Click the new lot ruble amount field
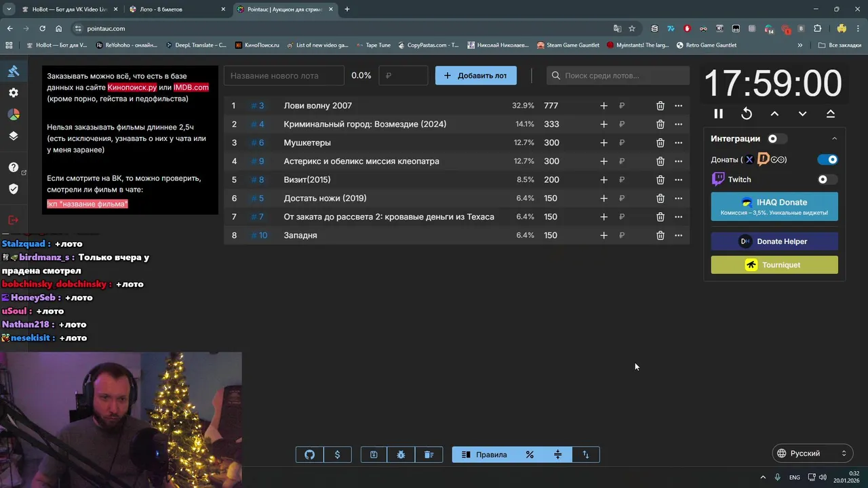 [x=403, y=76]
